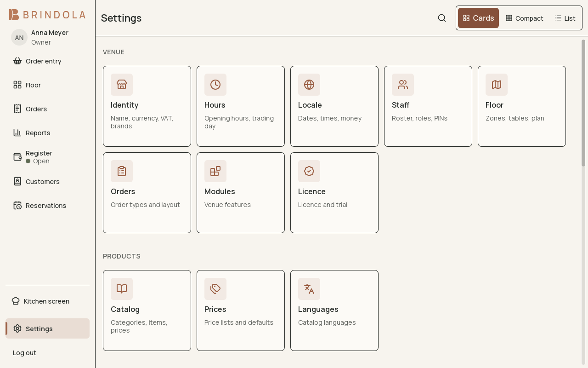The image size is (588, 368).
Task: Click "Price lists and defaults" text
Action: pyautogui.click(x=239, y=322)
